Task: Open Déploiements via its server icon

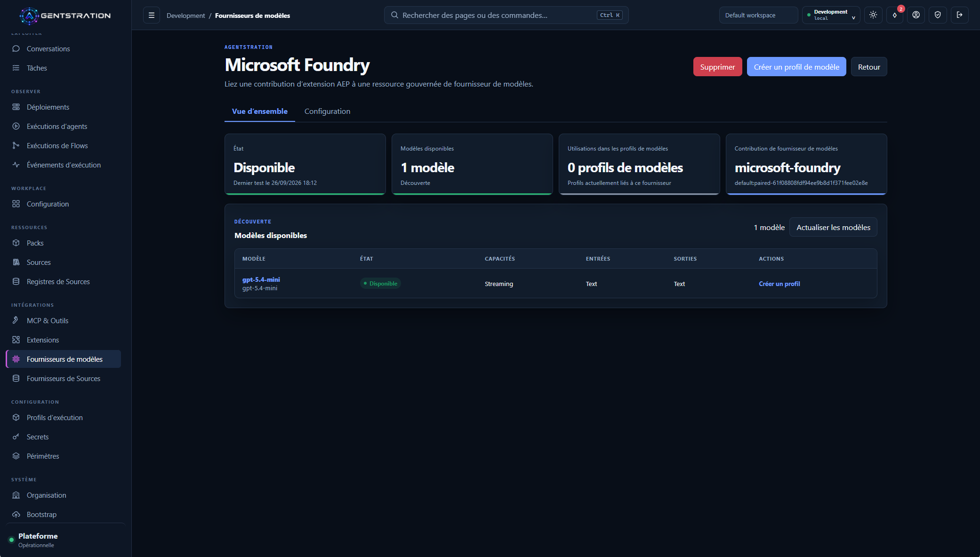Action: point(16,107)
